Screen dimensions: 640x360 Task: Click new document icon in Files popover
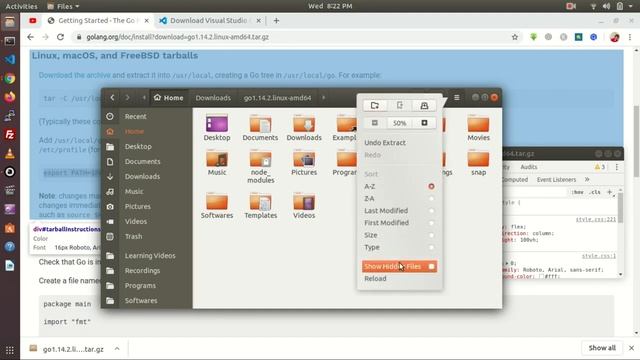[x=400, y=106]
